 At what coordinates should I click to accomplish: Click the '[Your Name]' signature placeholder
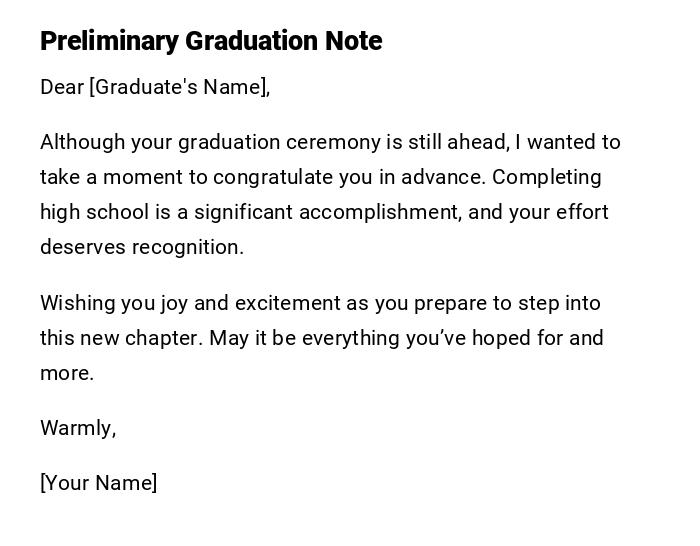coord(98,483)
